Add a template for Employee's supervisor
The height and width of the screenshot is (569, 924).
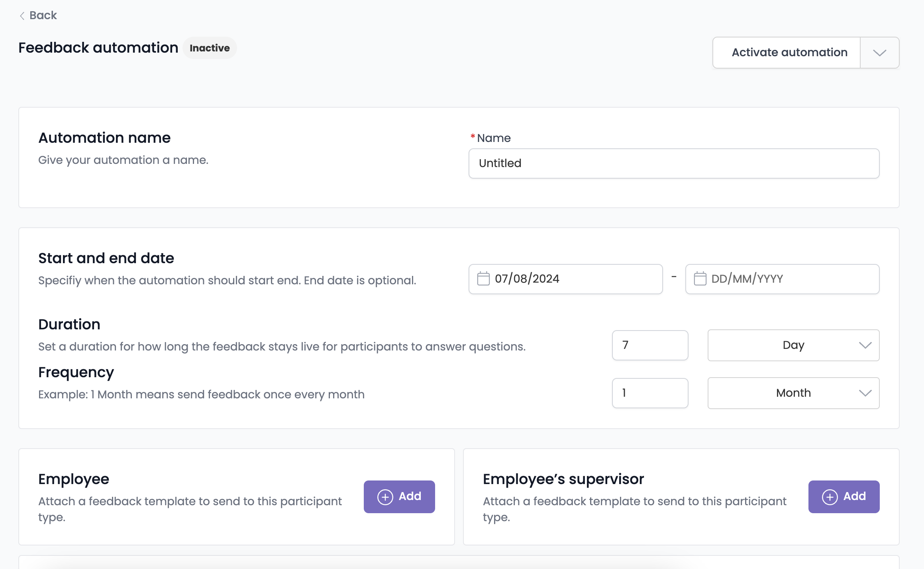(844, 497)
